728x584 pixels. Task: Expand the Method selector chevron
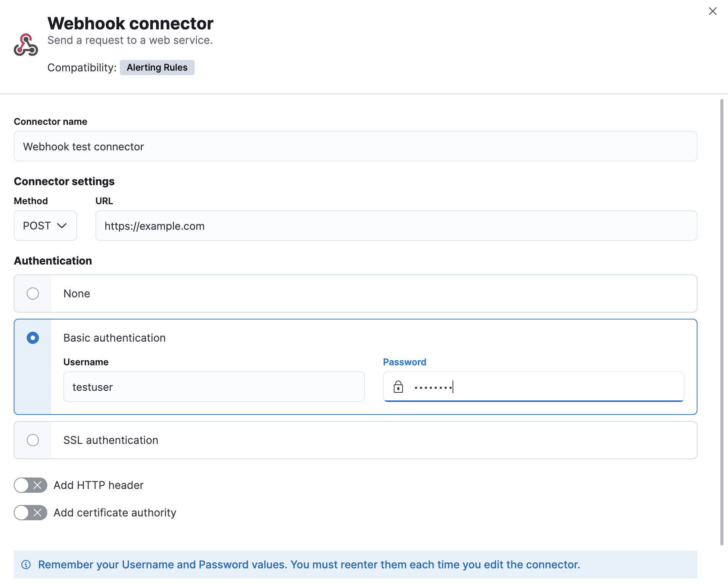(62, 226)
